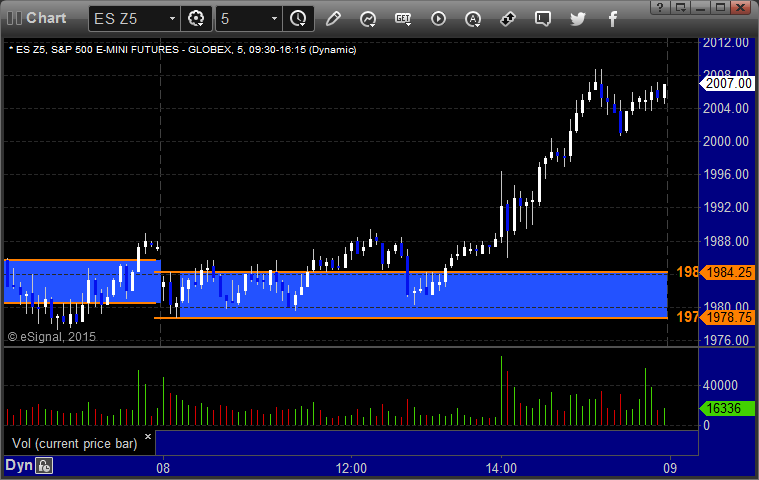Select the pencil drawing tools icon
Image resolution: width=759 pixels, height=480 pixels.
333,19
